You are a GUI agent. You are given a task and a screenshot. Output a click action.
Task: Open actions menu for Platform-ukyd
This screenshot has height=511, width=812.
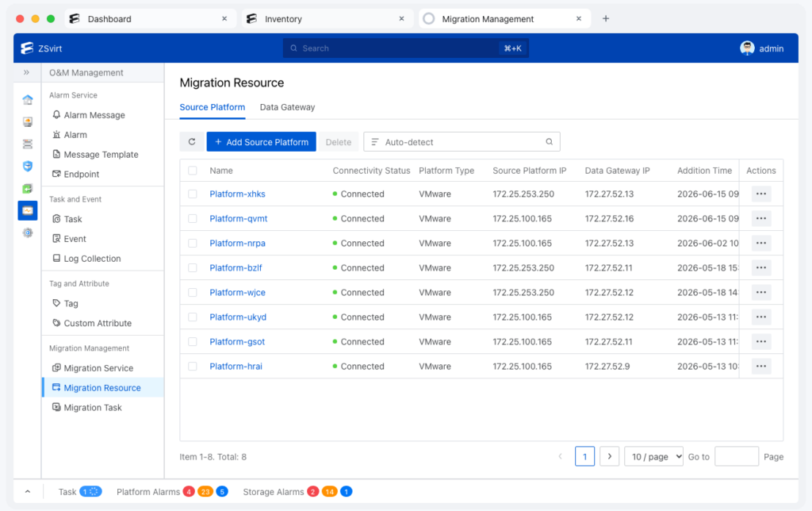pos(760,317)
